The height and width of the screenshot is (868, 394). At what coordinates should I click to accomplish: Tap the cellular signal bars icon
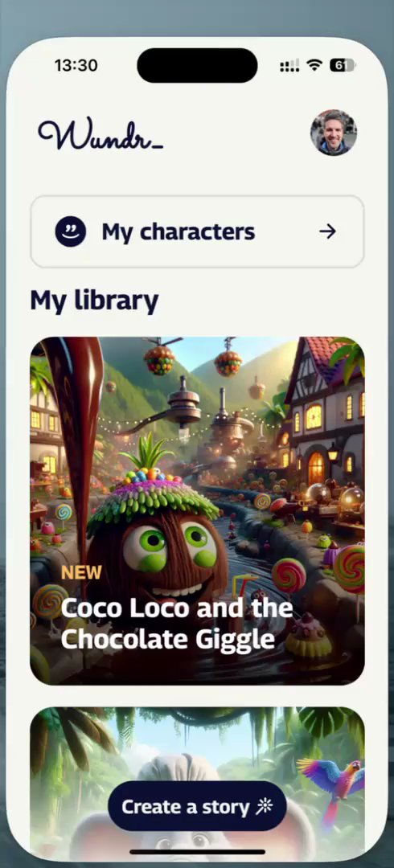pos(289,65)
